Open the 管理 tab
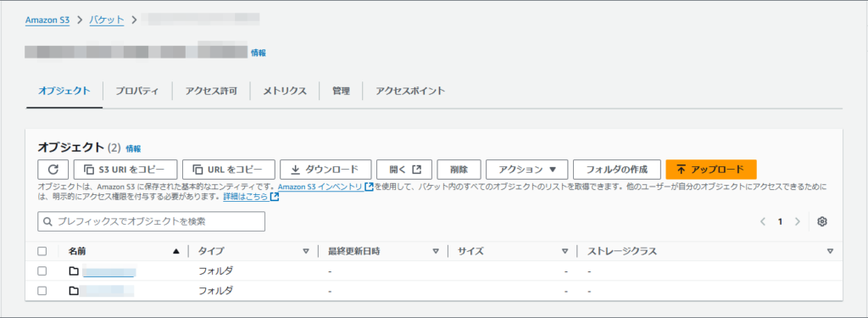868x318 pixels. [341, 91]
